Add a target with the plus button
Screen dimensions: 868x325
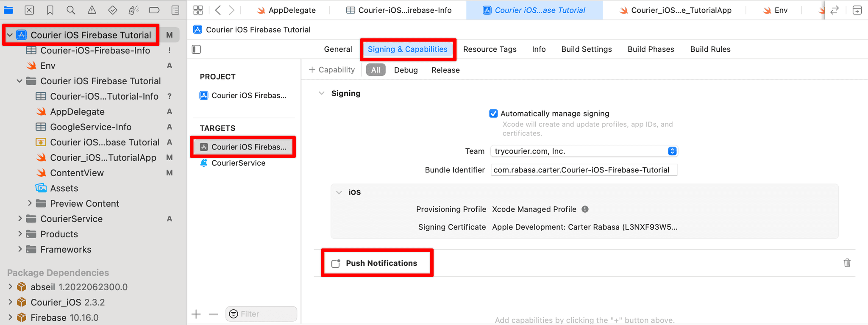196,314
